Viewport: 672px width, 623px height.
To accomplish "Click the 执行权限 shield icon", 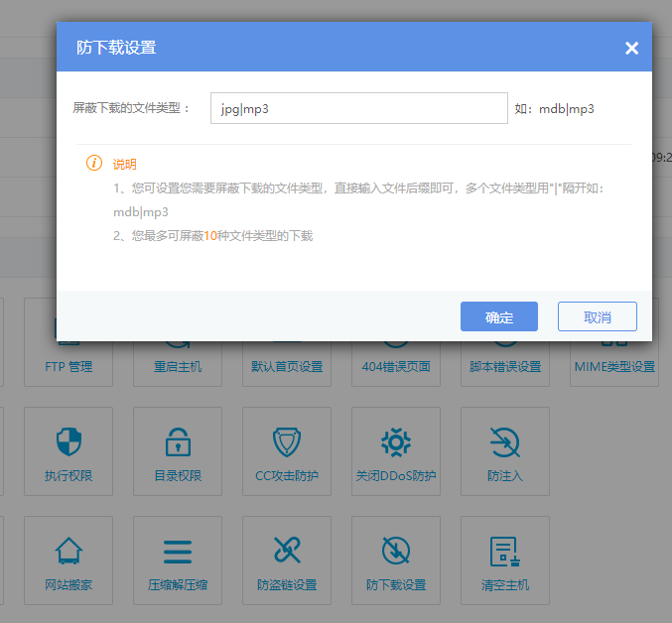I will pos(68,442).
